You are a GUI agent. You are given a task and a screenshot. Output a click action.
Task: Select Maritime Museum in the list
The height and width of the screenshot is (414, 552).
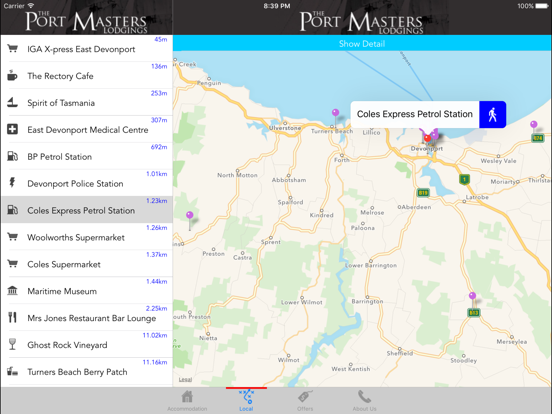coord(87,290)
